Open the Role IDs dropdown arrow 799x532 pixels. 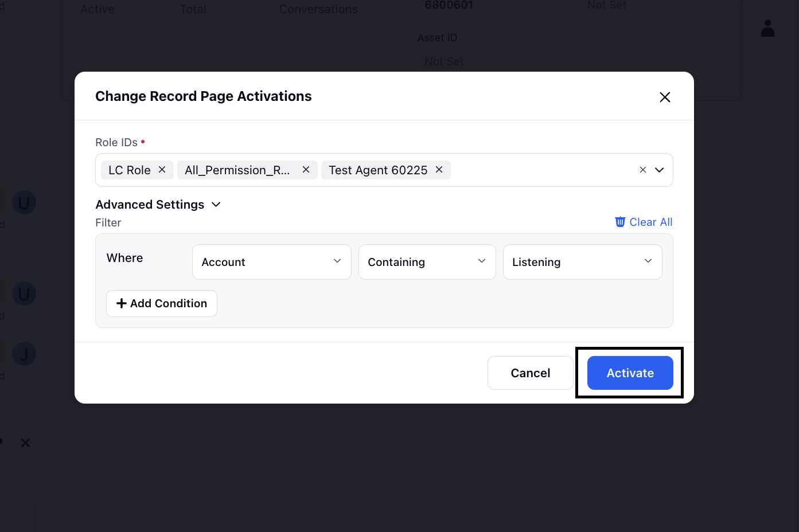pyautogui.click(x=660, y=170)
